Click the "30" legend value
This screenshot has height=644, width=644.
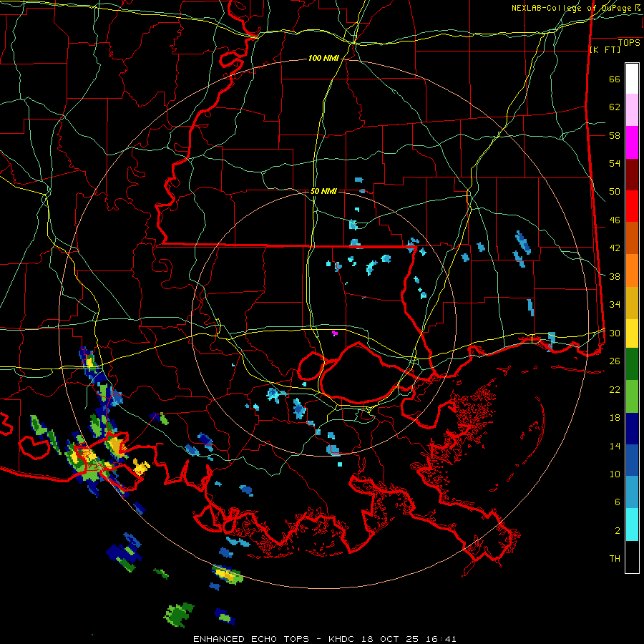pyautogui.click(x=615, y=333)
